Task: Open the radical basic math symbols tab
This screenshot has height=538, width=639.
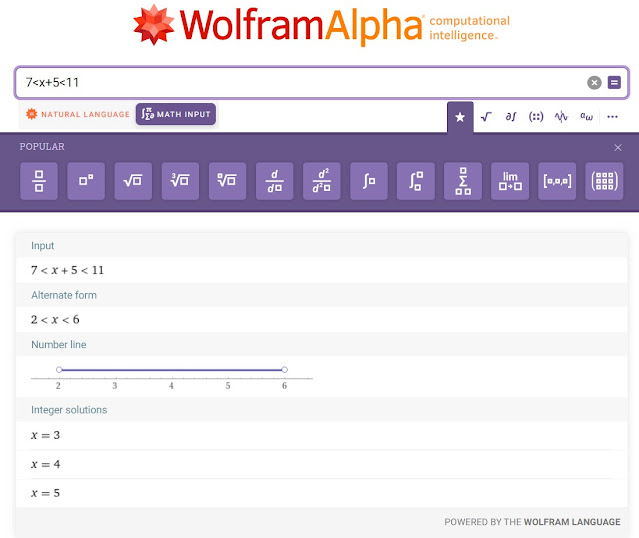Action: (x=486, y=117)
